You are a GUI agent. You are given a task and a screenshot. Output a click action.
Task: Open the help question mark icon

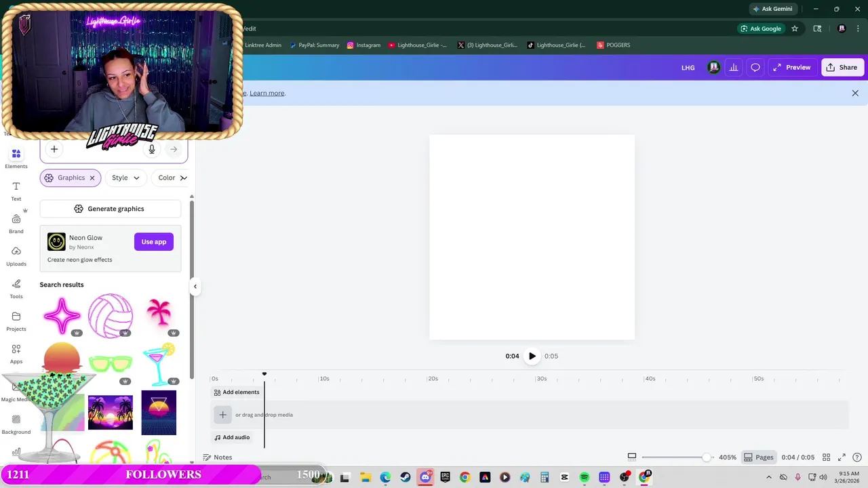(857, 457)
